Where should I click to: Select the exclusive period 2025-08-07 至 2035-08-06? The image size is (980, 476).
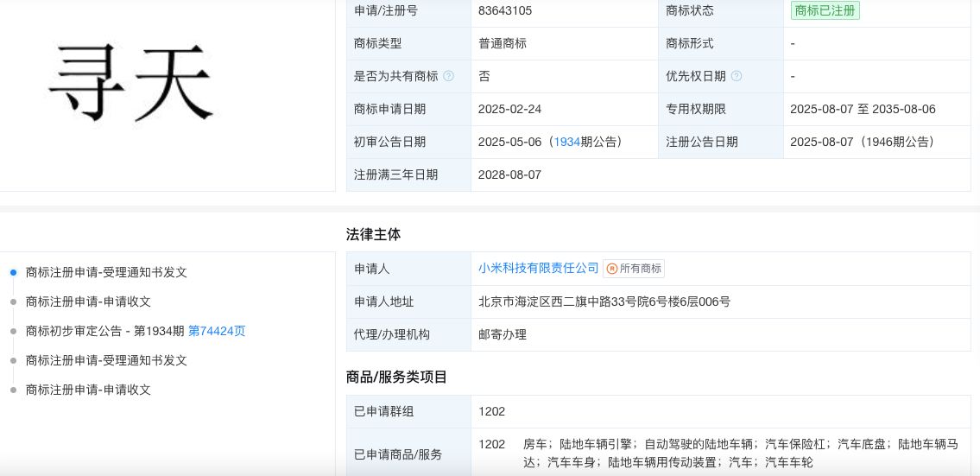(863, 109)
